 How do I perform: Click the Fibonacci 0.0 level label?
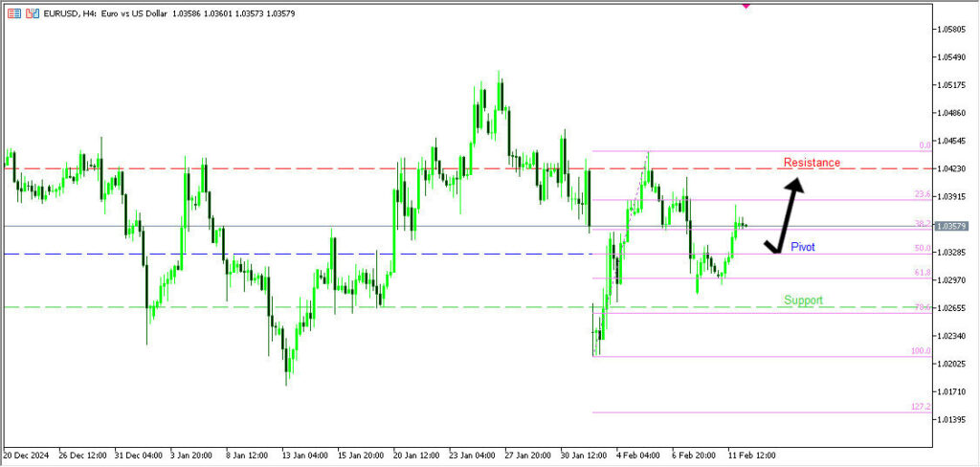(924, 145)
